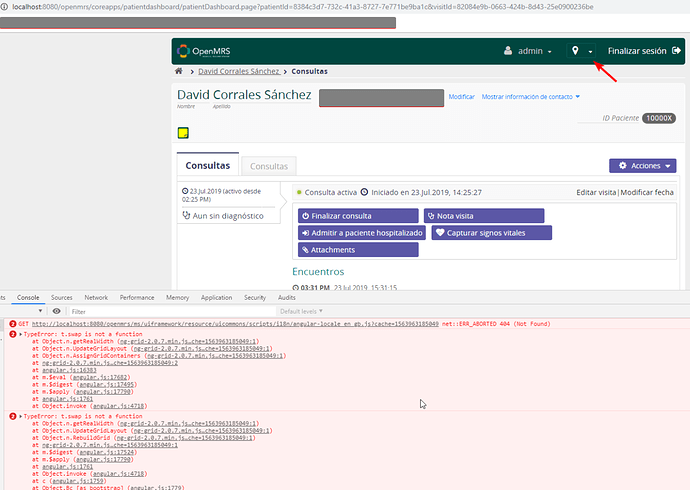Click the clock icon next to Iniciado
This screenshot has width=690, height=490.
coord(364,192)
